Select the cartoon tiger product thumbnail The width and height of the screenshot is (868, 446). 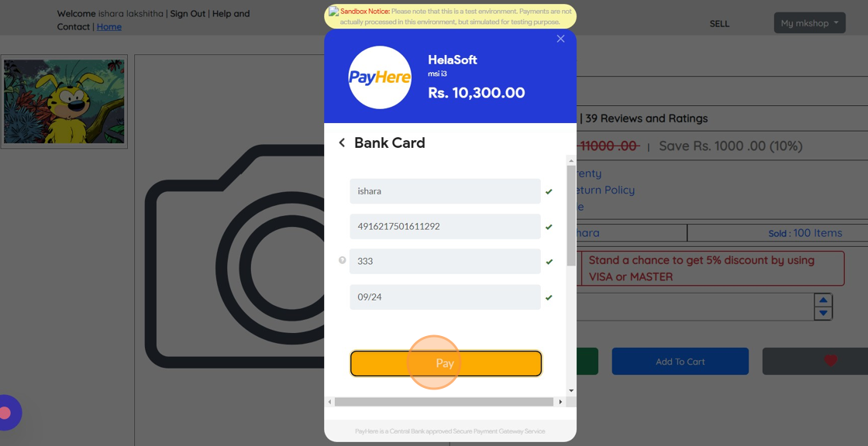64,101
